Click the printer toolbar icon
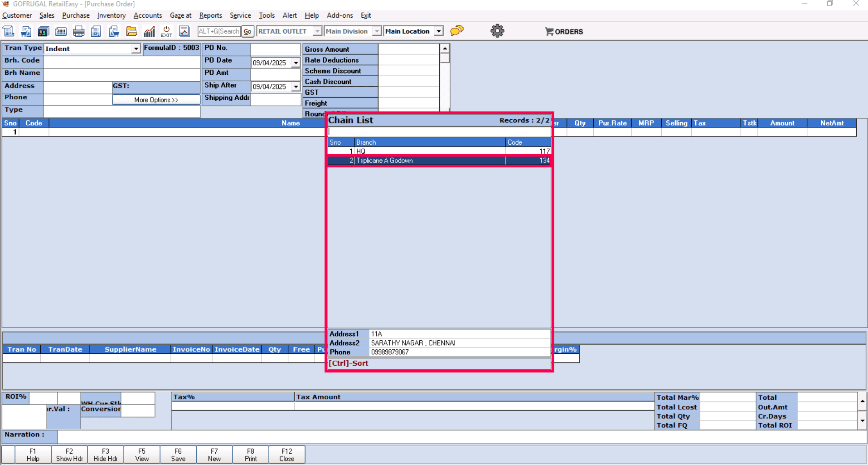The image size is (868, 465). [78, 31]
